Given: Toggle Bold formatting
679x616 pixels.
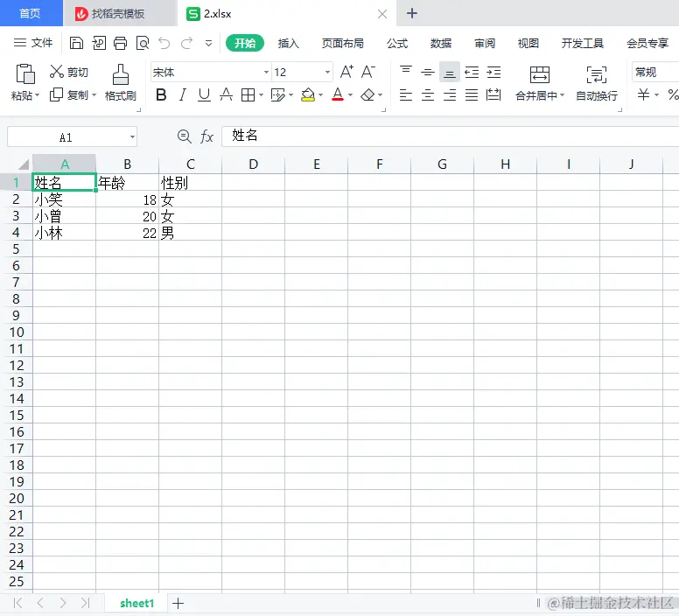Looking at the screenshot, I should pyautogui.click(x=161, y=94).
